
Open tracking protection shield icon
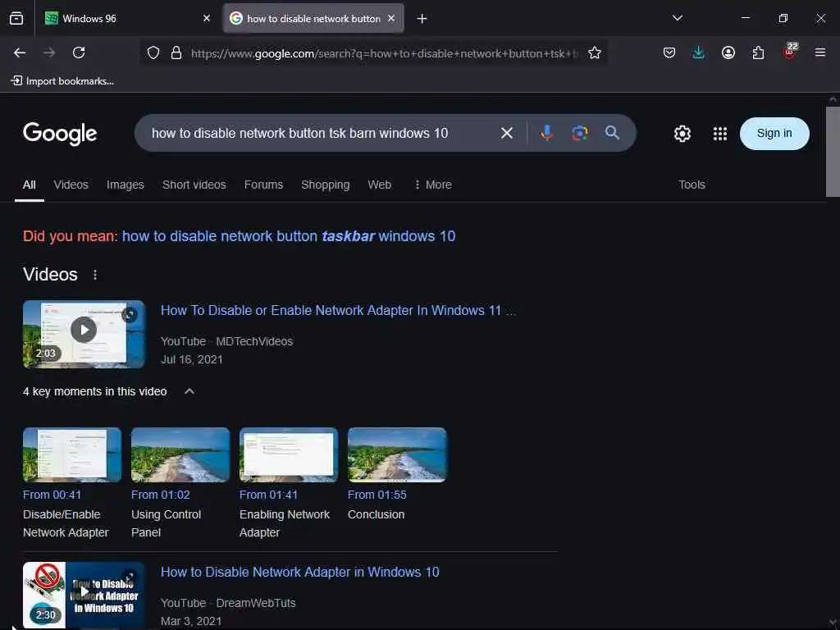click(x=153, y=52)
